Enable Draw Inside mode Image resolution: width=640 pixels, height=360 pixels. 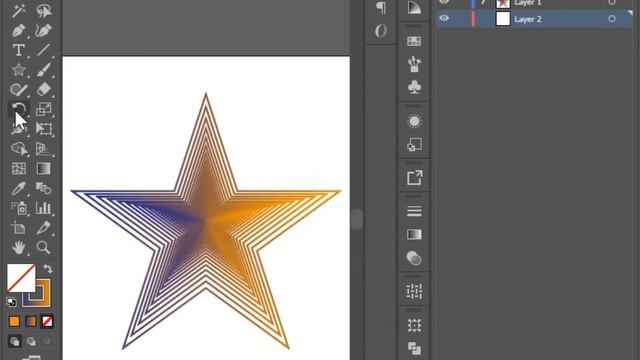pyautogui.click(x=47, y=341)
